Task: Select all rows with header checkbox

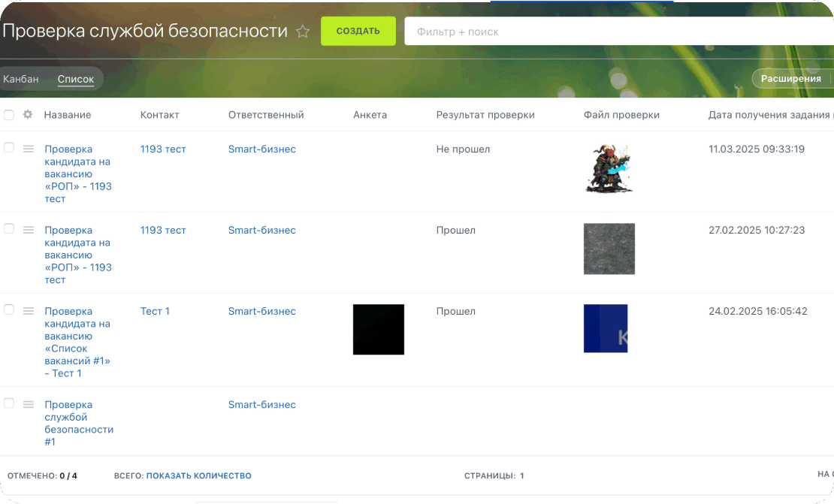Action: pos(9,115)
